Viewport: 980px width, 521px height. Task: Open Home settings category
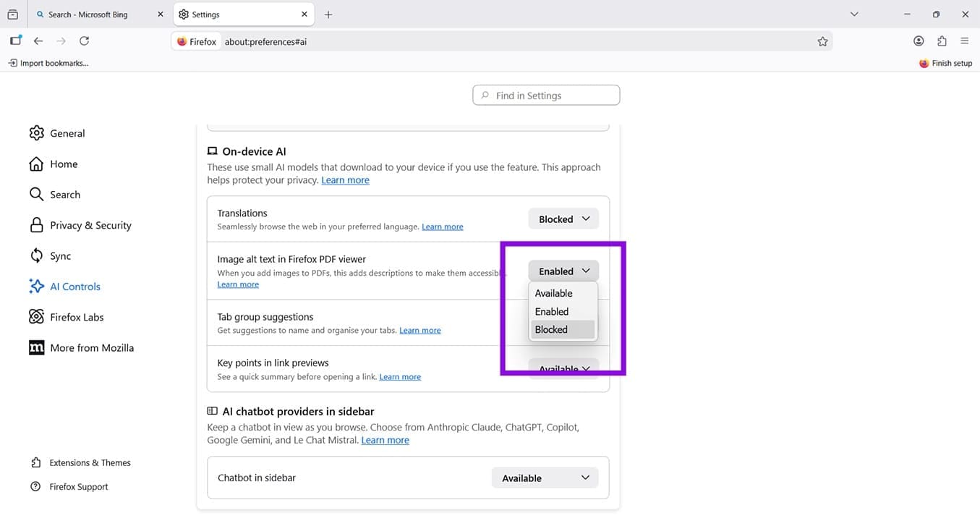coord(64,164)
